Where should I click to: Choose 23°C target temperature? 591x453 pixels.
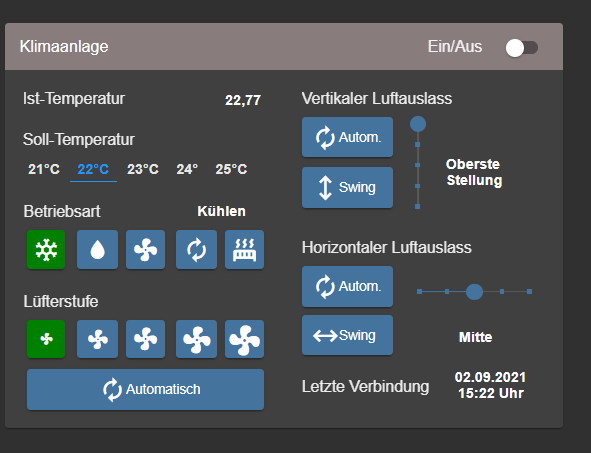(143, 169)
